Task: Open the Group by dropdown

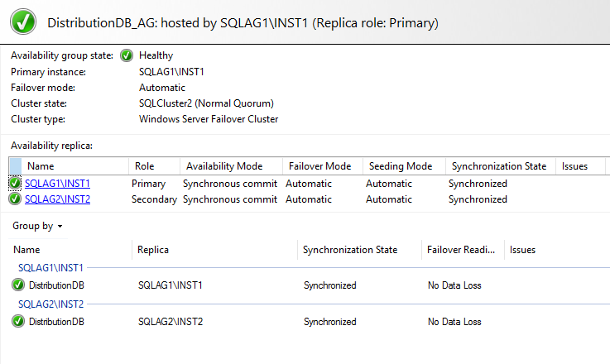Action: (x=38, y=226)
